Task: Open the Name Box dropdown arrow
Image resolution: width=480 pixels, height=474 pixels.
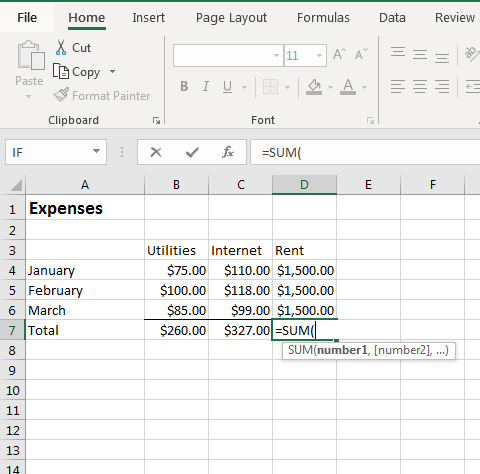Action: [96, 152]
